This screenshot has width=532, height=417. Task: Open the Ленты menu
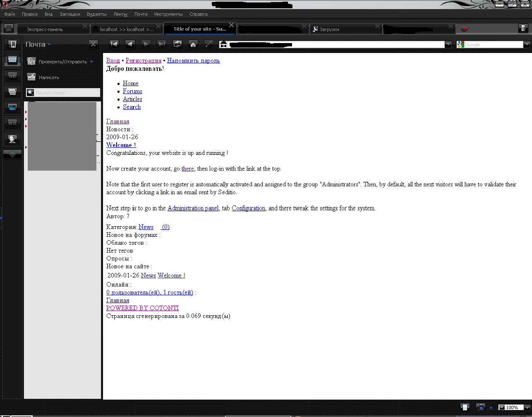coord(121,14)
